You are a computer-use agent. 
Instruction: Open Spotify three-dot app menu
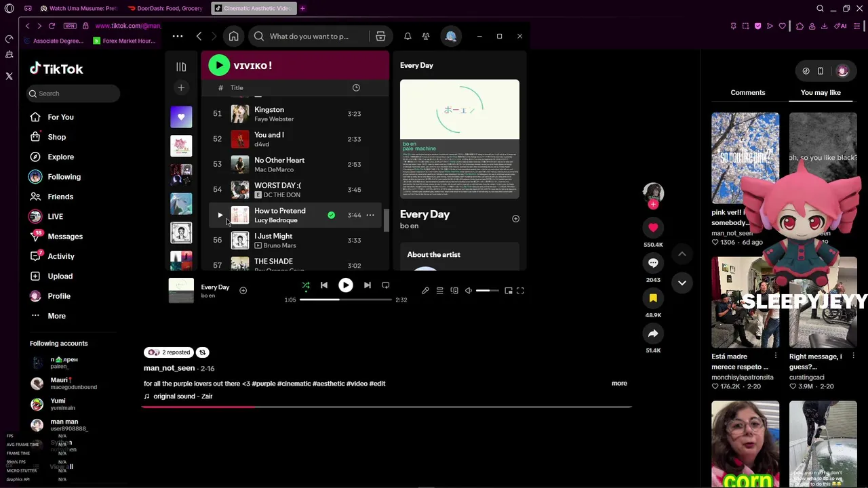(177, 36)
